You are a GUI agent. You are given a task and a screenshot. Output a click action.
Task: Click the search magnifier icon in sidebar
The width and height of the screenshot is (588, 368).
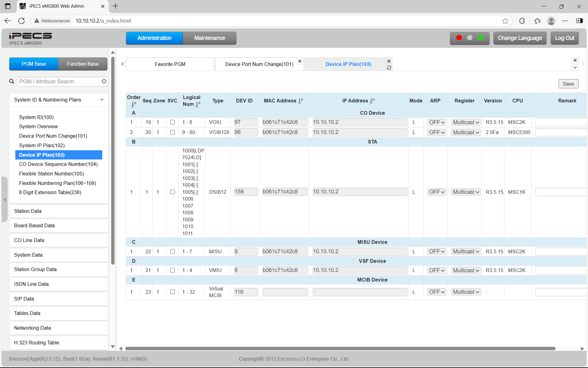(12, 81)
